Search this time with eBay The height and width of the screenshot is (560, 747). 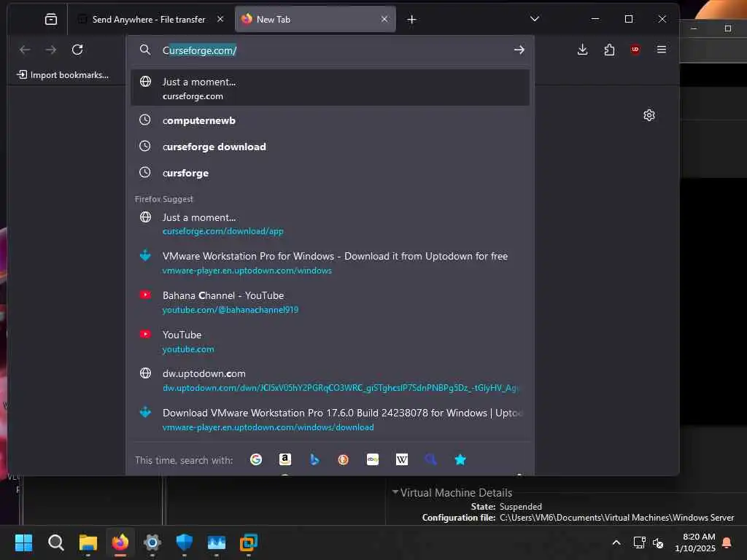pyautogui.click(x=373, y=459)
